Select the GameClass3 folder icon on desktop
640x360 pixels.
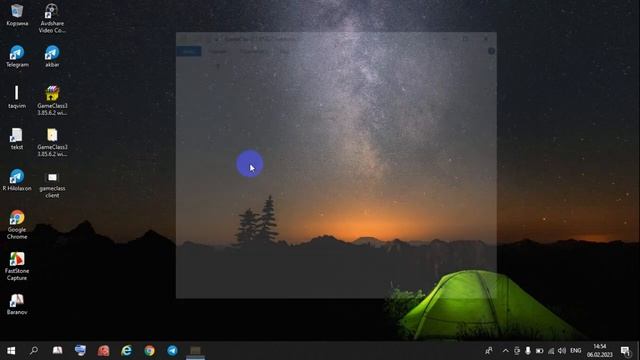tap(52, 142)
